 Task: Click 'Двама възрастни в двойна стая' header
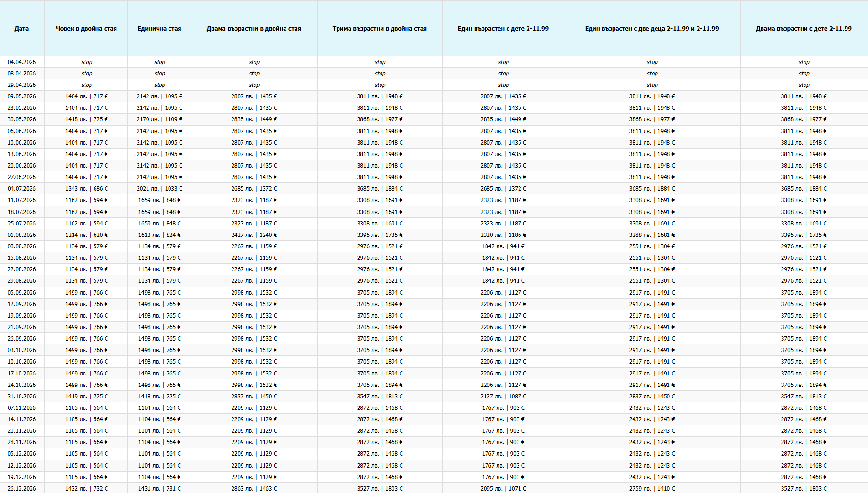click(x=254, y=29)
